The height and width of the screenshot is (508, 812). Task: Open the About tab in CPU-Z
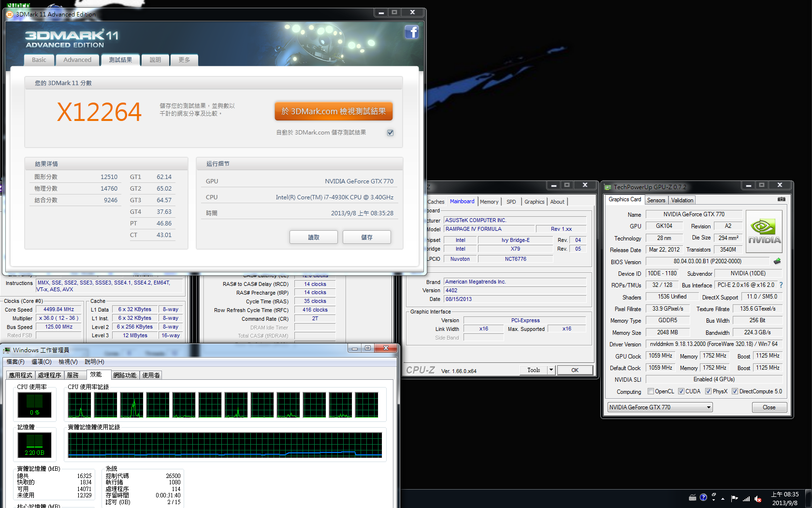click(557, 202)
